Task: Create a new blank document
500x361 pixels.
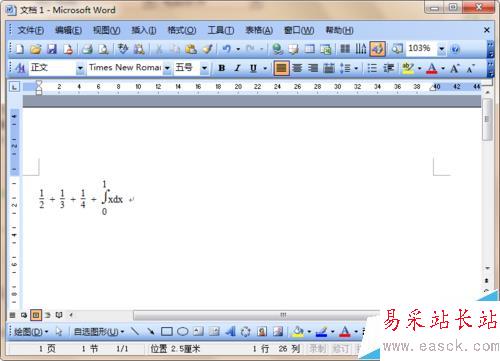Action: tap(20, 49)
